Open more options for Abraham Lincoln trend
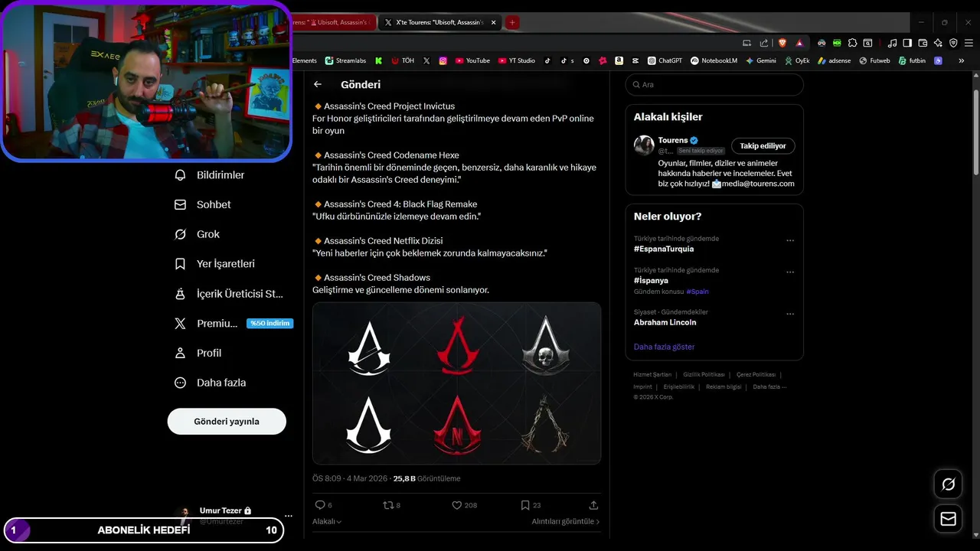 (790, 314)
